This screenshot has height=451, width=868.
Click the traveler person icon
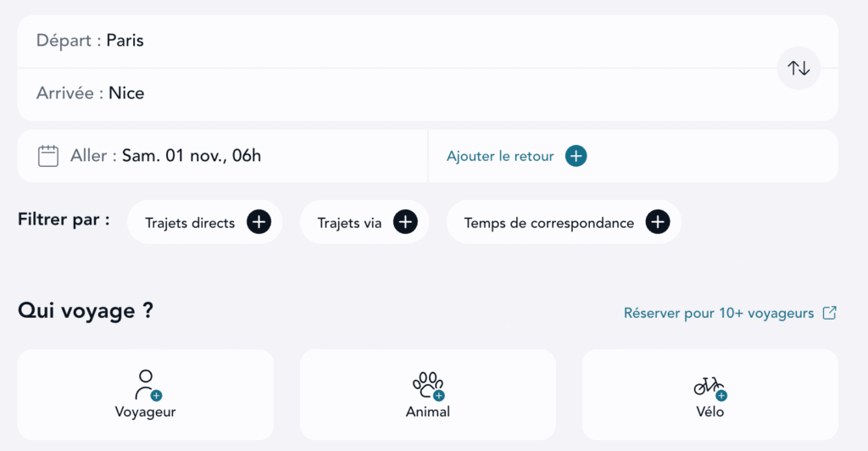(147, 384)
